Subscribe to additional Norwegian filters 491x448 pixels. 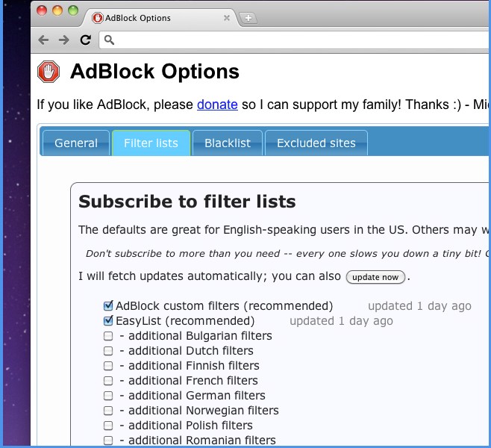point(108,411)
